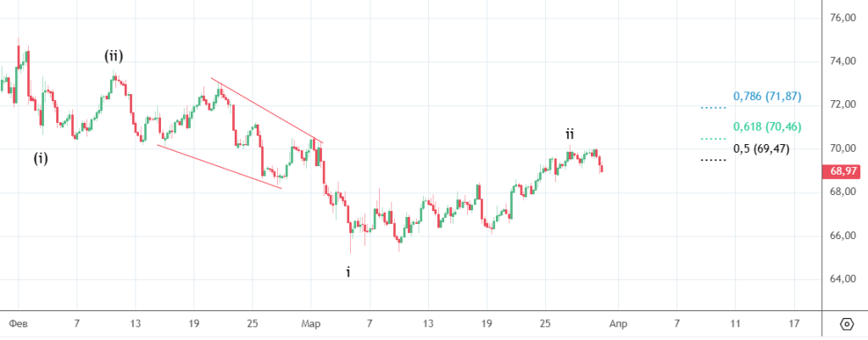The image size is (868, 340).
Task: Select the upper red wedge trendline
Action: pyautogui.click(x=267, y=110)
